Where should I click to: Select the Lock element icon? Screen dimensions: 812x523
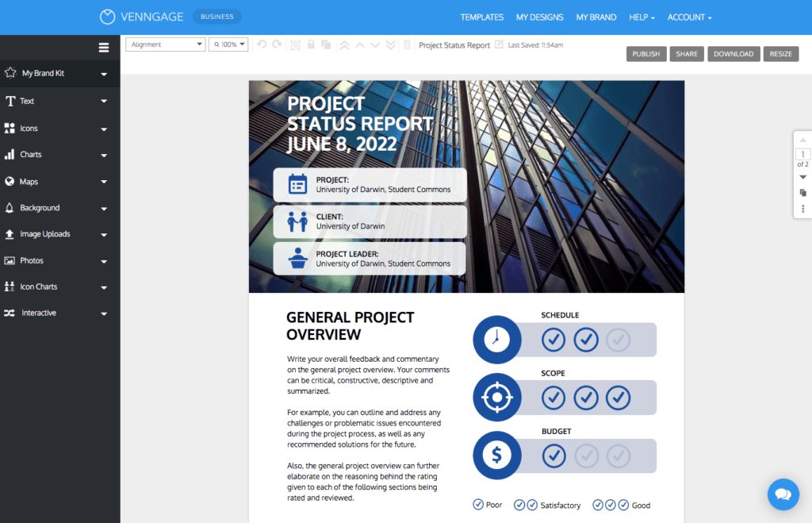[311, 45]
